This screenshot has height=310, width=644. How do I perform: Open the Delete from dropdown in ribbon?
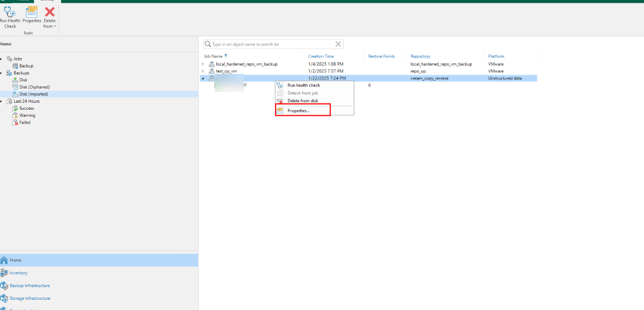tap(49, 18)
